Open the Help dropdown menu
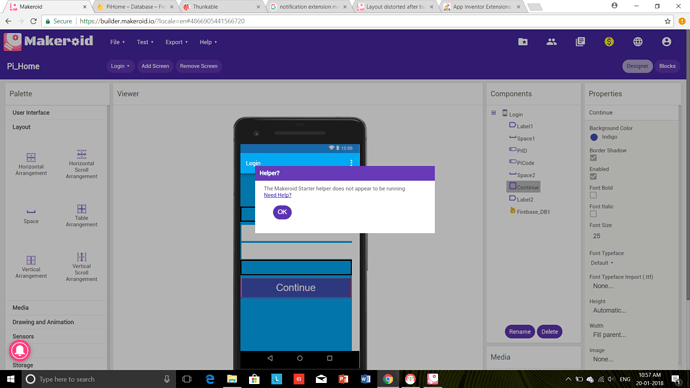Screen dimensions: 690x388 (208, 42)
